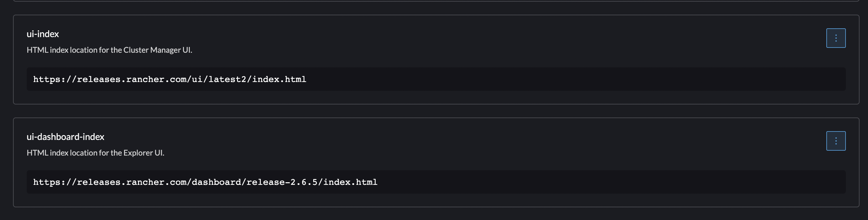Select the ui-index setting title
The height and width of the screenshot is (220, 868).
[43, 34]
